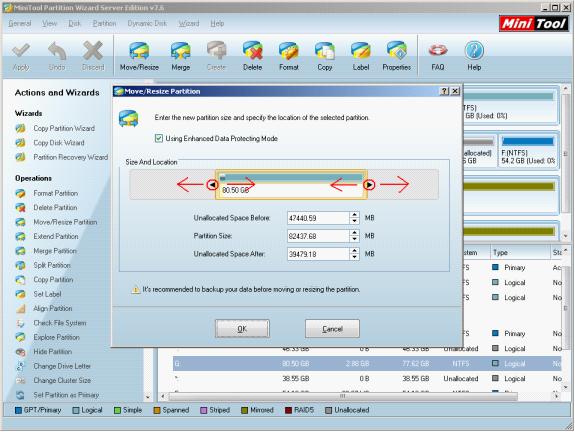Viewport: 575px width, 432px height.
Task: Open the Partition menu
Action: (x=104, y=23)
